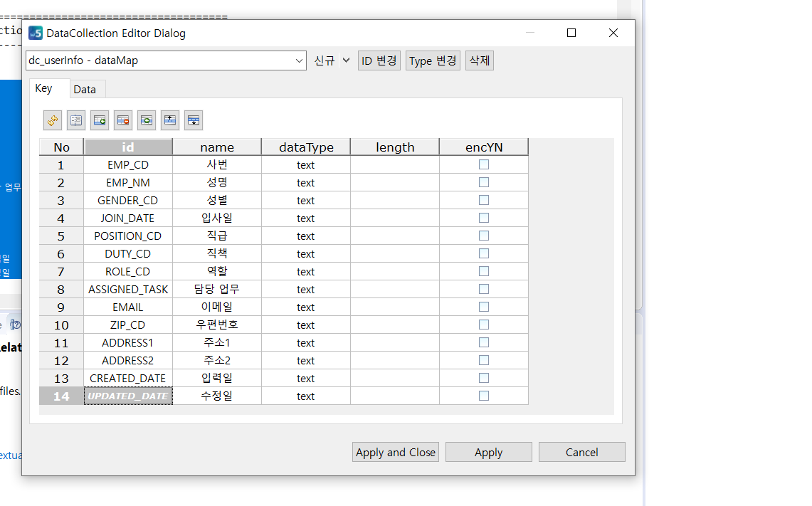Click the encYN column header
This screenshot has width=812, height=506.
point(484,147)
